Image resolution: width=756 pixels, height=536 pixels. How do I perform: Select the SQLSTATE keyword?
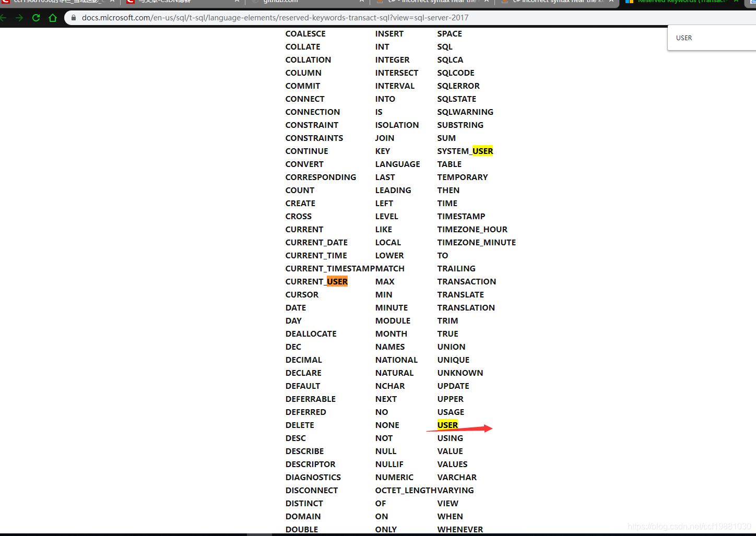point(457,99)
